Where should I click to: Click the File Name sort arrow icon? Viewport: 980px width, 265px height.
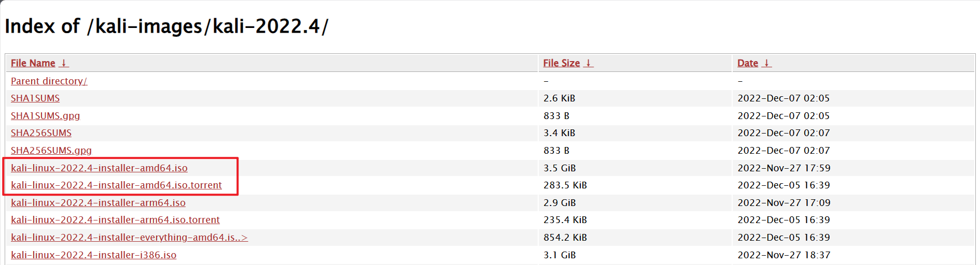(64, 63)
